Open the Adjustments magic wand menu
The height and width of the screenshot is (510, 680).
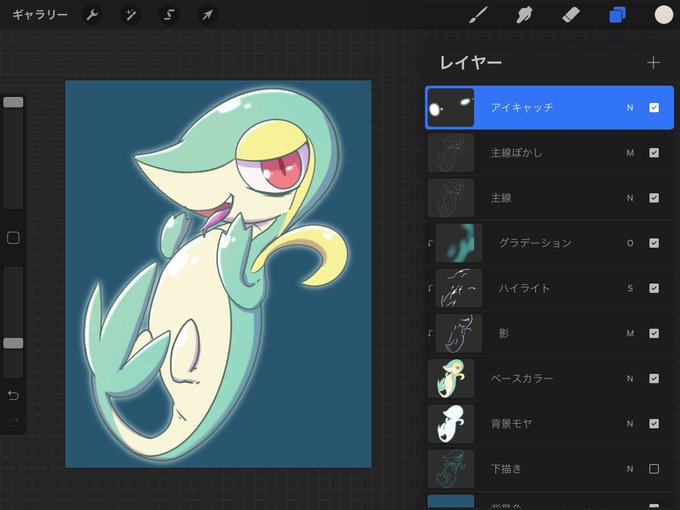[x=130, y=15]
